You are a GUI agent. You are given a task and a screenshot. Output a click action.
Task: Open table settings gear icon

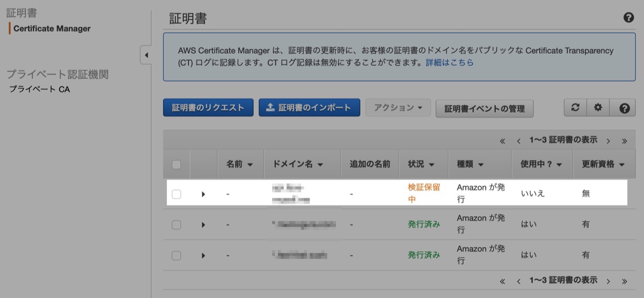598,107
